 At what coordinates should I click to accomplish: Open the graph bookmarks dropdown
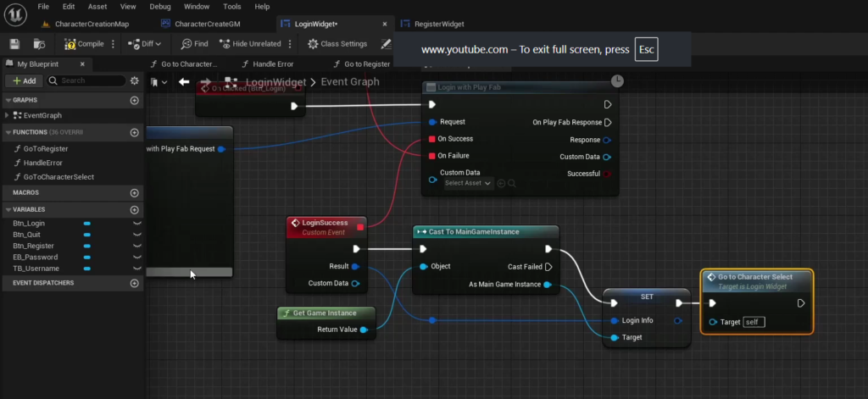pos(159,82)
